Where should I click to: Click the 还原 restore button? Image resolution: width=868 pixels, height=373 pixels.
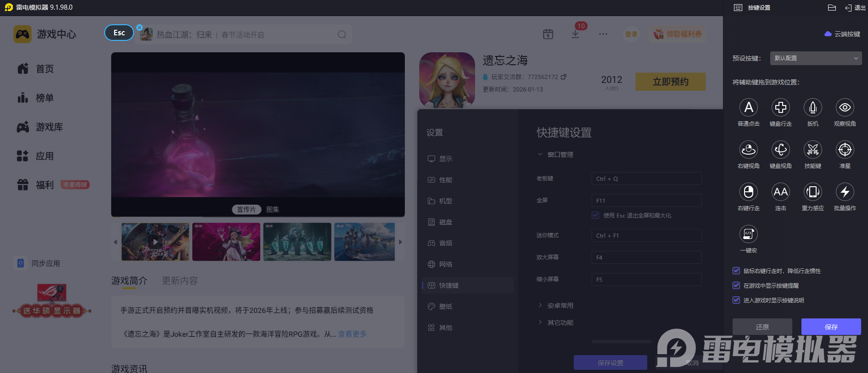[x=762, y=327]
